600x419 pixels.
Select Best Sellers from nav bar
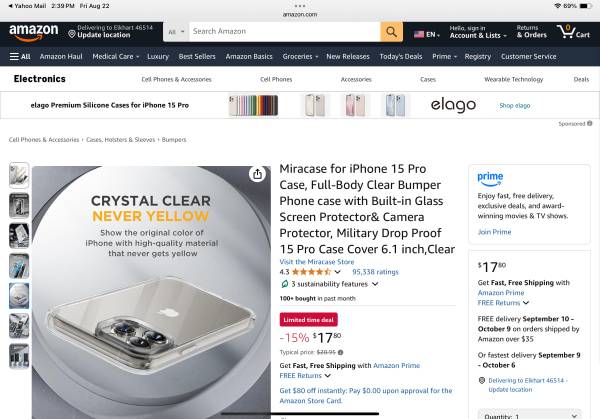click(197, 56)
